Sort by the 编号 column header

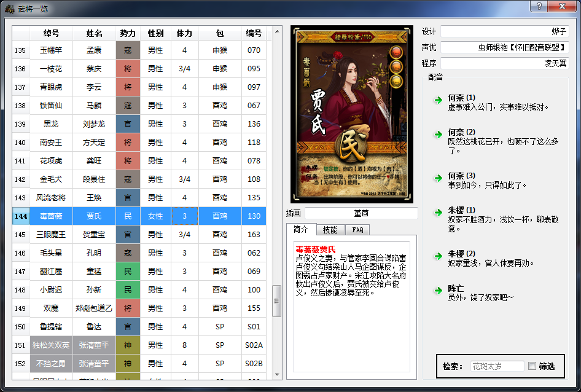click(254, 33)
